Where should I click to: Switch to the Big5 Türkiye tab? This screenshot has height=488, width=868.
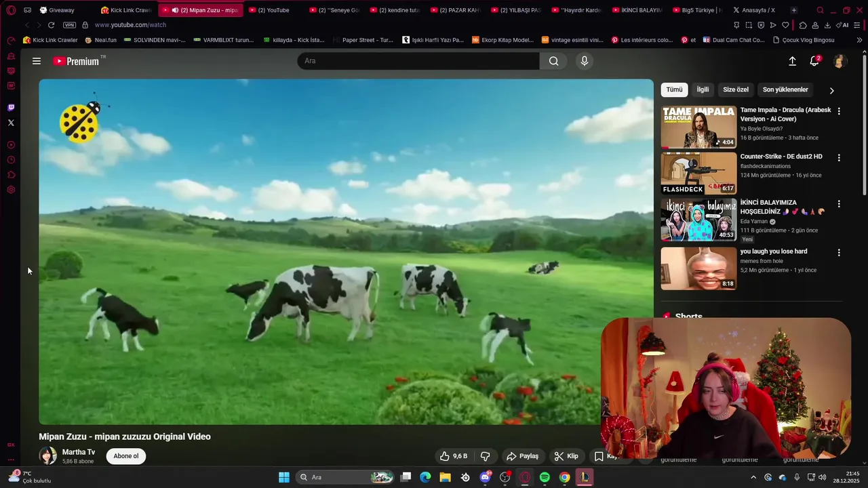coord(696,10)
